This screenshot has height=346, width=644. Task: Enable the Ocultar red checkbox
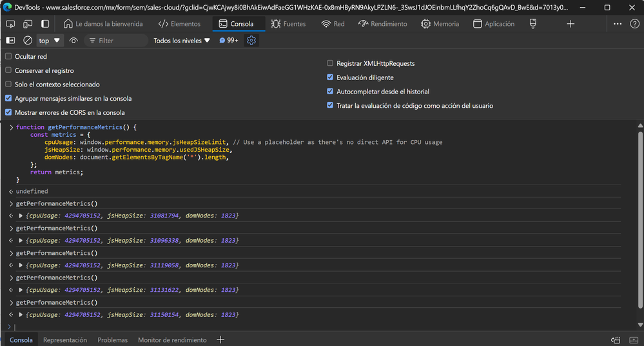(8, 57)
